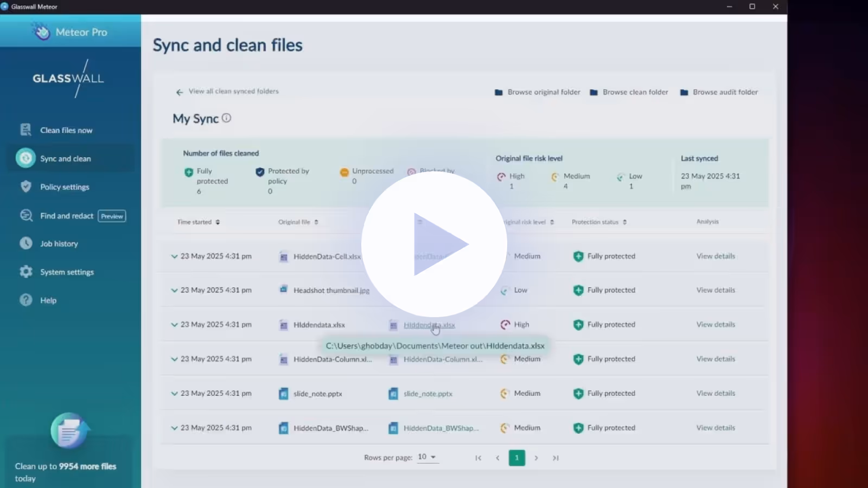Go to last page of results
This screenshot has height=488, width=868.
(x=556, y=458)
